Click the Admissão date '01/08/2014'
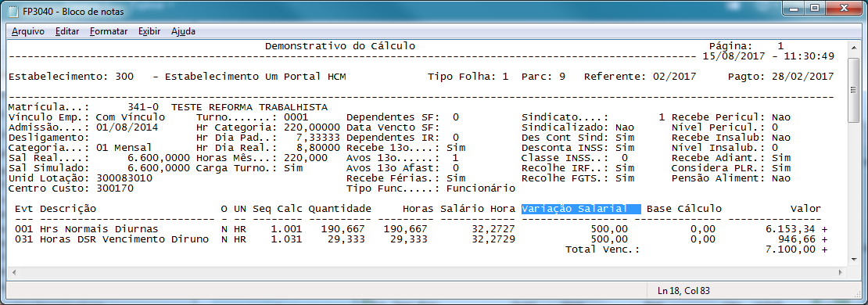Screen dimensions: 868x305 pos(127,127)
